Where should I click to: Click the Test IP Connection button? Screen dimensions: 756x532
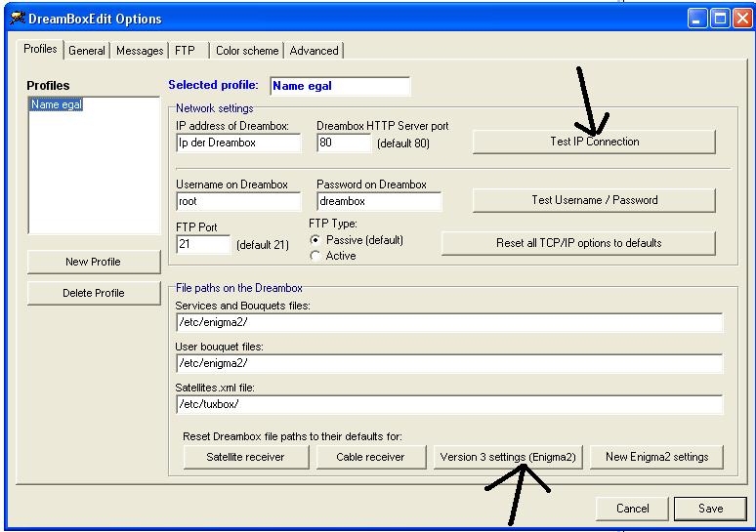[594, 142]
